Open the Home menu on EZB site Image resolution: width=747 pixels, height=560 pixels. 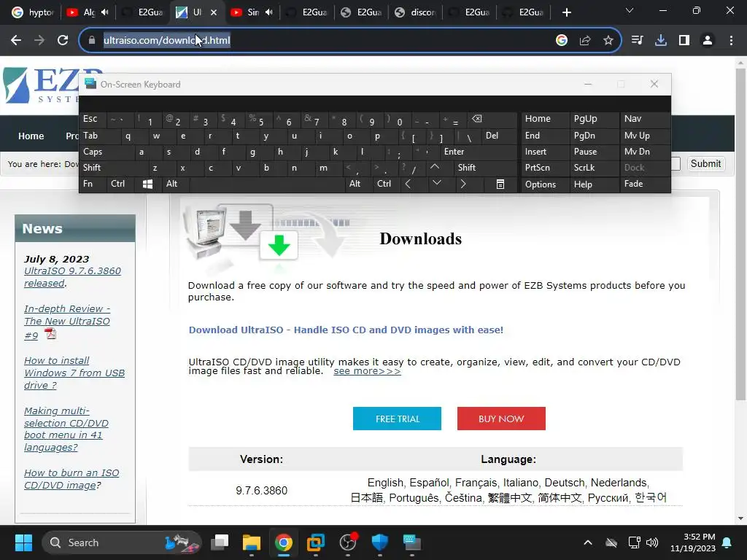coord(31,136)
